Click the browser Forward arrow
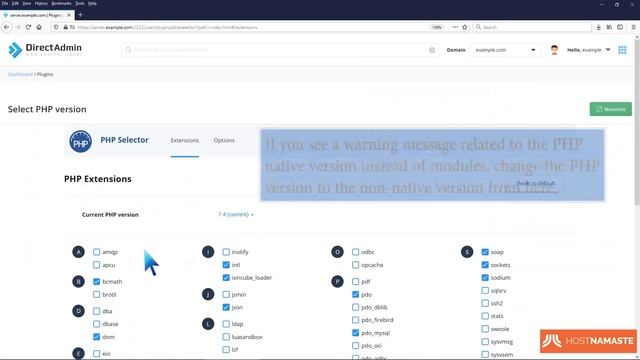Viewport: 640px width, 360px height. point(18,27)
